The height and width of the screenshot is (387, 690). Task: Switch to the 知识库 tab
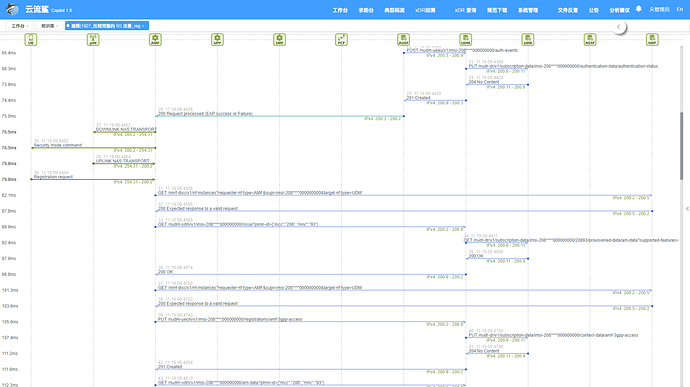coord(49,26)
